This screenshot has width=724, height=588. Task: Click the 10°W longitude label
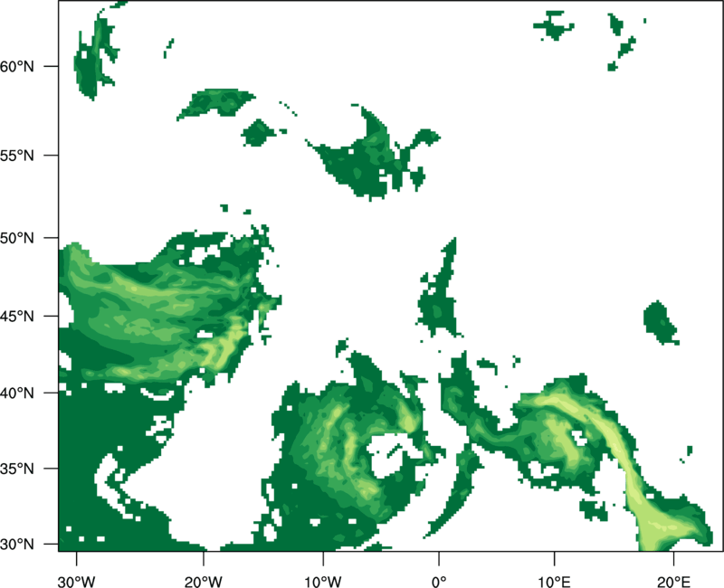pos(323,582)
